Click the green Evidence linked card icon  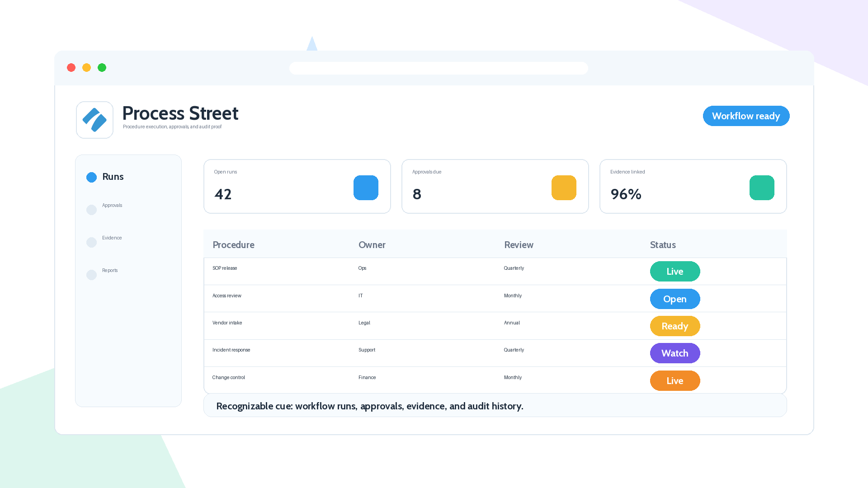[762, 188]
